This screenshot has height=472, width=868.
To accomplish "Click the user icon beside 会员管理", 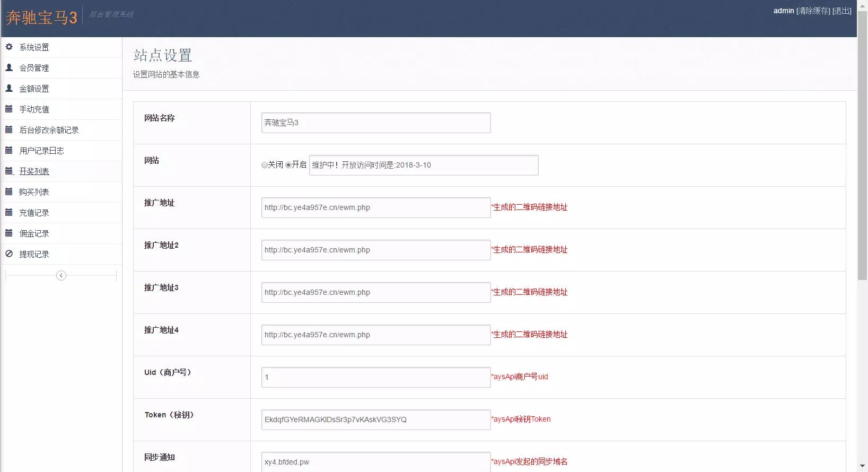I will pyautogui.click(x=9, y=68).
